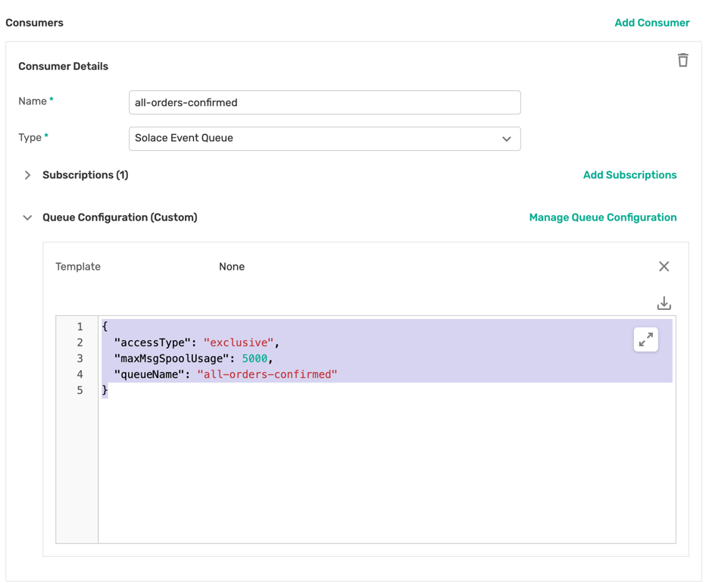Download the queue configuration JSON
The height and width of the screenshot is (588, 706).
(664, 302)
